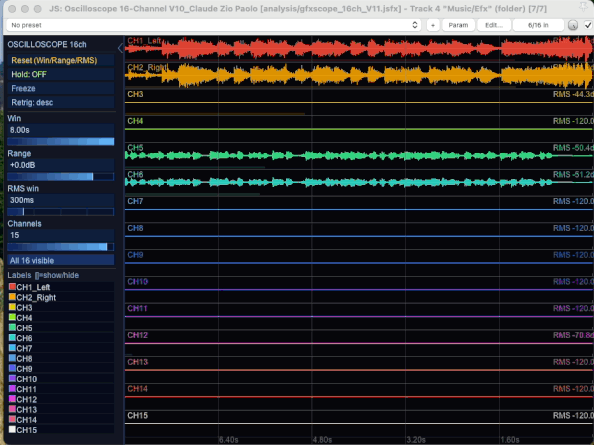594x445 pixels.
Task: Adjust the Channels slider bar
Action: click(61, 247)
